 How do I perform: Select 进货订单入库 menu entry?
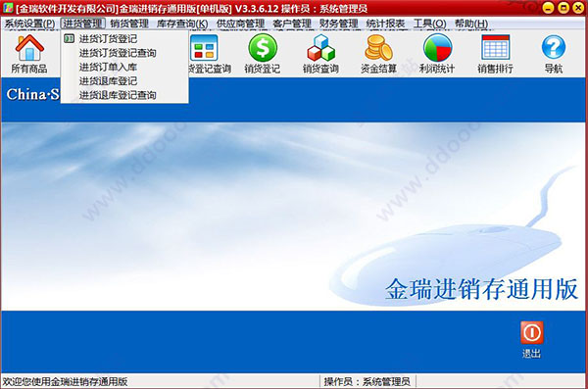[x=124, y=68]
